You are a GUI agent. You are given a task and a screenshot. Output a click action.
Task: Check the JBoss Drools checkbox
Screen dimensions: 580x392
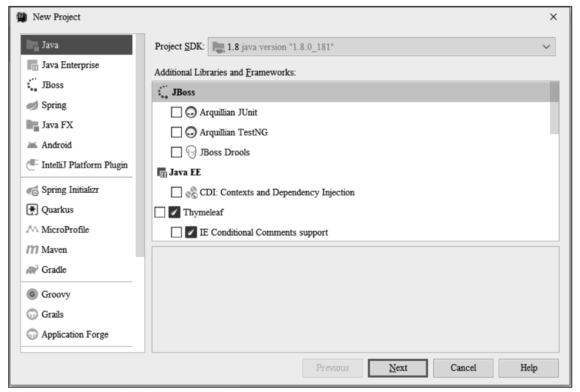click(176, 152)
